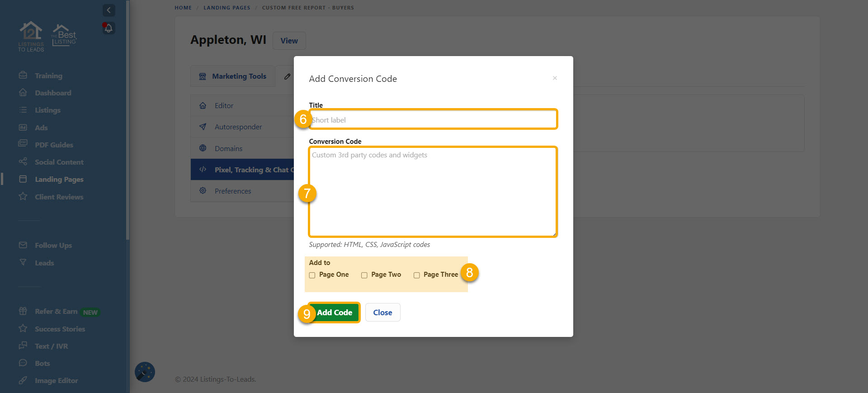868x393 pixels.
Task: Dismiss dialog with the X icon
Action: click(555, 78)
